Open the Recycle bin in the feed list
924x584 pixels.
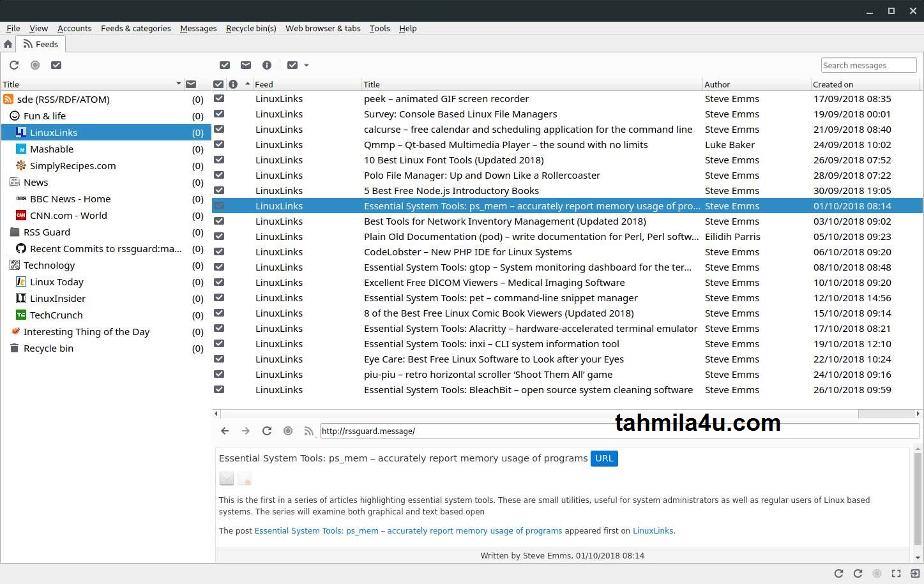(x=106, y=348)
